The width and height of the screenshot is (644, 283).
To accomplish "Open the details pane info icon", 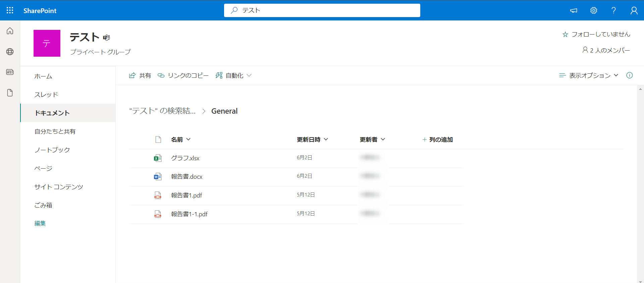I will [x=629, y=75].
